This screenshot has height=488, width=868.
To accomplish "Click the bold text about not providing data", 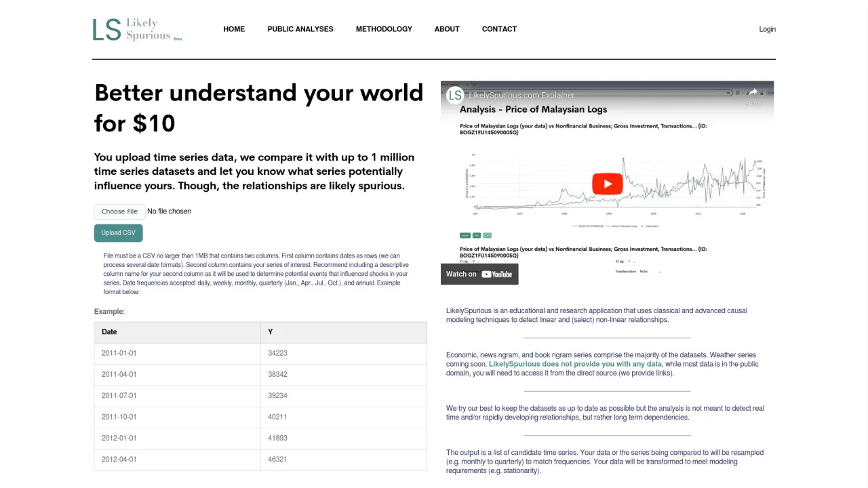I will pyautogui.click(x=575, y=364).
